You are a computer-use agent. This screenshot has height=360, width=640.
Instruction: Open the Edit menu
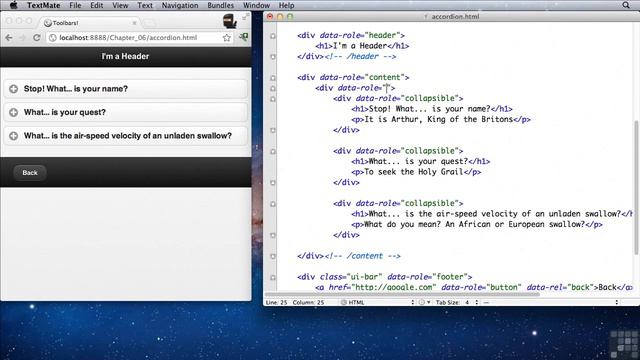96,5
